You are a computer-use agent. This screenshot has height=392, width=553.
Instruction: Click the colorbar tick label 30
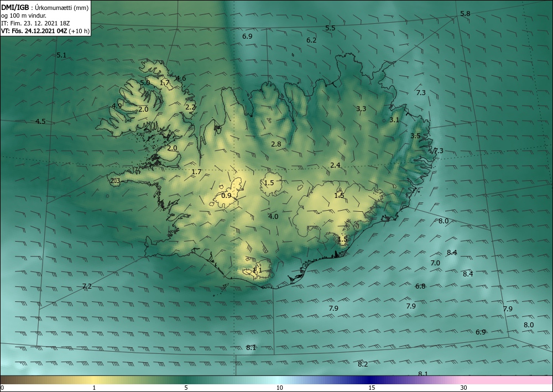click(464, 388)
